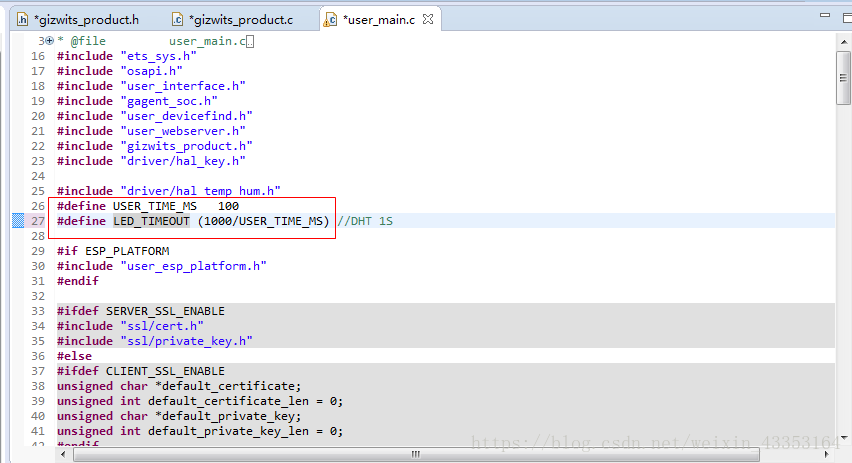
Task: Expand the collapsed comment box after user_main.c
Action: click(x=250, y=42)
